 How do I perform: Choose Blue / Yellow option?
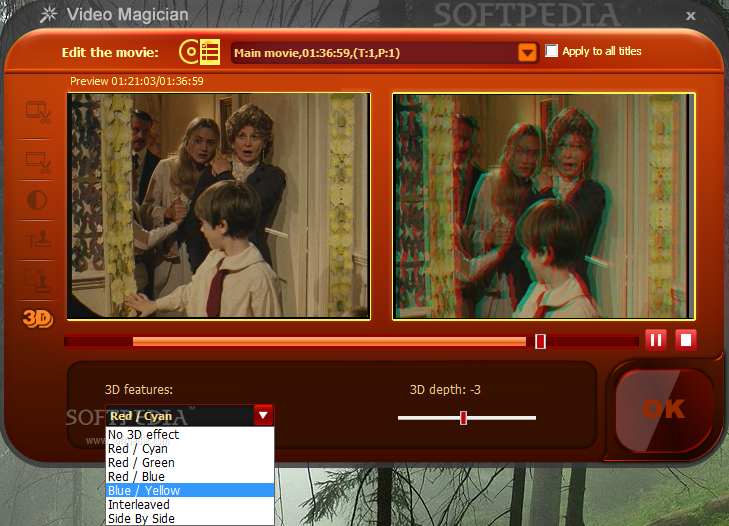coord(190,490)
